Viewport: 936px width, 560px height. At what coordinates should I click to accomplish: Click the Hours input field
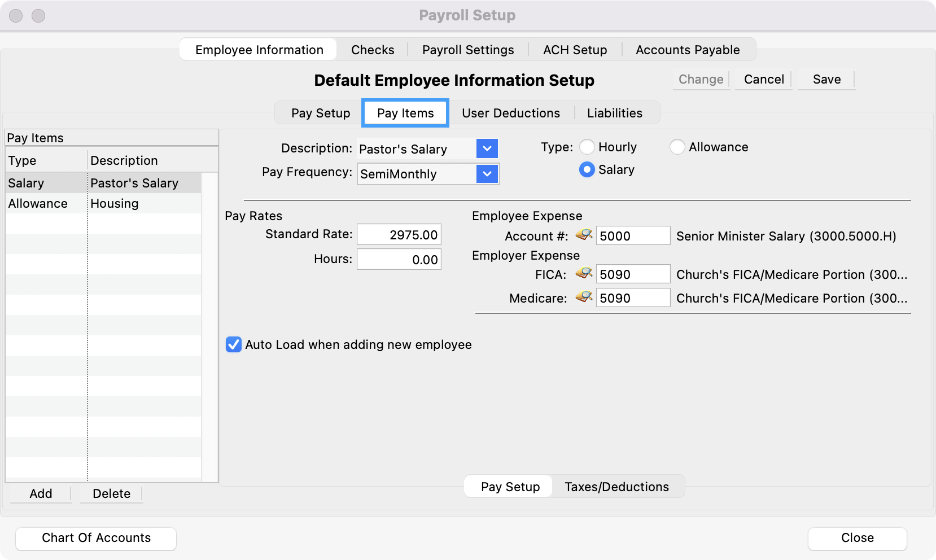click(x=399, y=260)
